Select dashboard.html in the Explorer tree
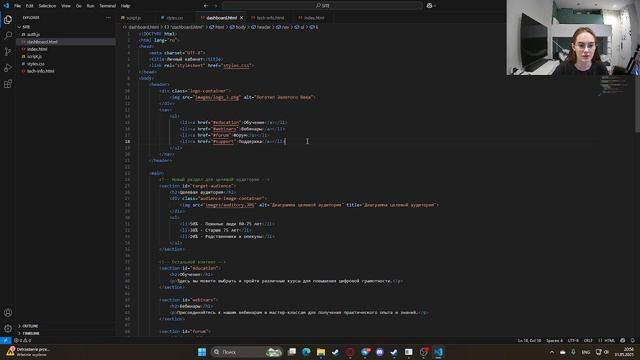The height and width of the screenshot is (360, 640). [42, 42]
